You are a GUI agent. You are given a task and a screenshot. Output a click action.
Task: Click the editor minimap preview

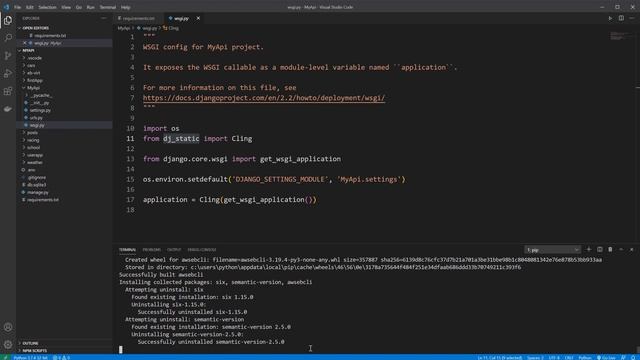621,36
